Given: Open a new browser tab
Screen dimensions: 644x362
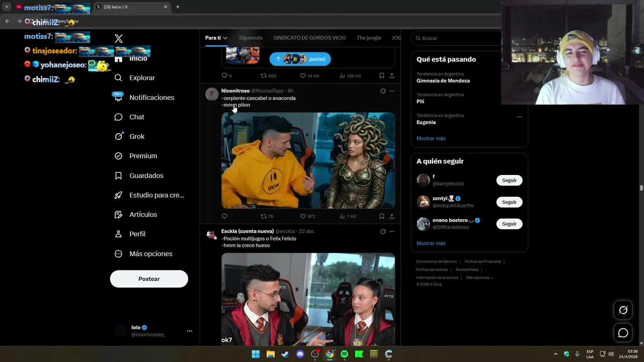Looking at the screenshot, I should [178, 7].
